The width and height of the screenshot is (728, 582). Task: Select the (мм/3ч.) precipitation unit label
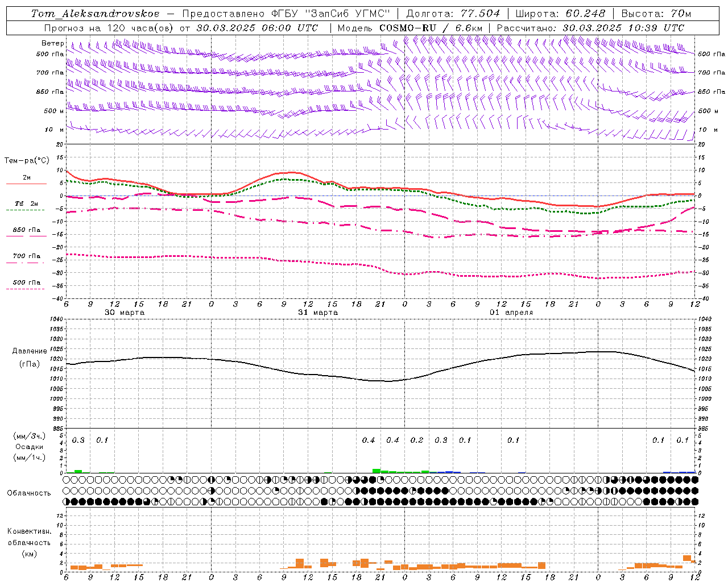(30, 436)
